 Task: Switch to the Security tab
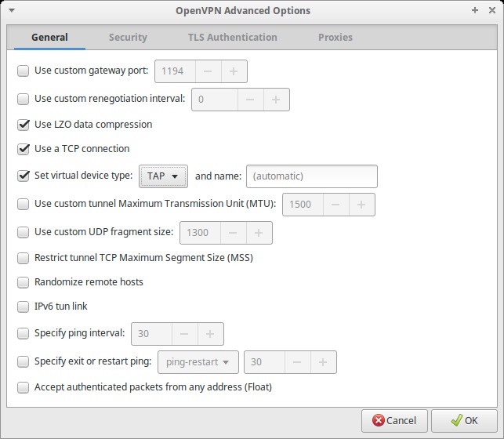(x=128, y=38)
